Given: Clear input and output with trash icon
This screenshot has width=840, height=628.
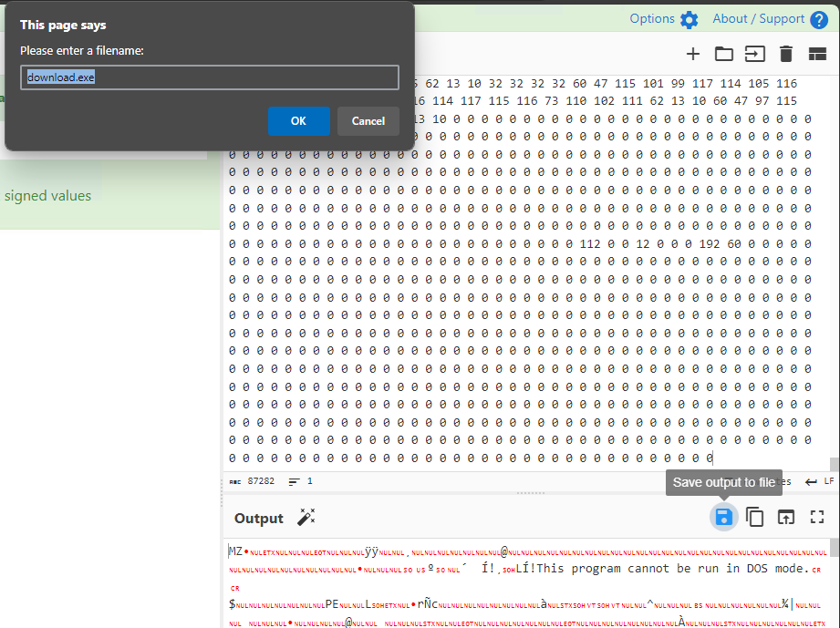Looking at the screenshot, I should click(x=786, y=54).
